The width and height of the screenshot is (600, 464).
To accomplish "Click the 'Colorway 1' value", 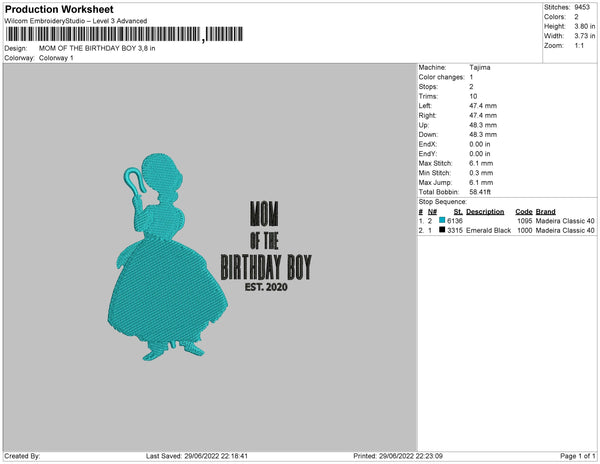I will click(x=56, y=58).
